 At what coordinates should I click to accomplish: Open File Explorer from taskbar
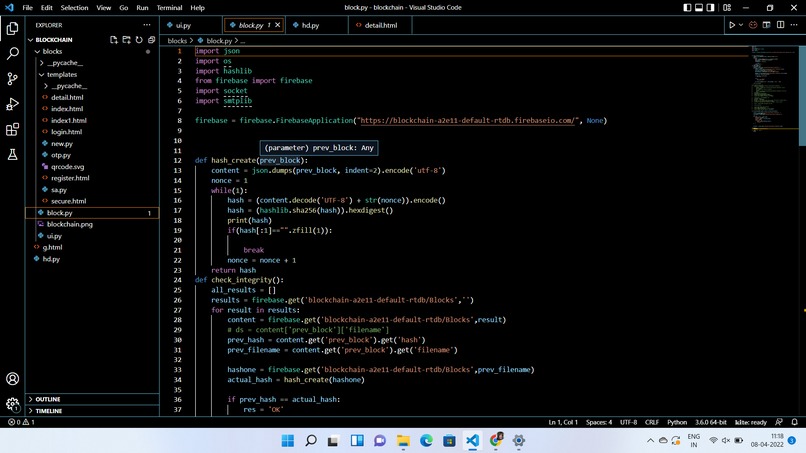403,441
